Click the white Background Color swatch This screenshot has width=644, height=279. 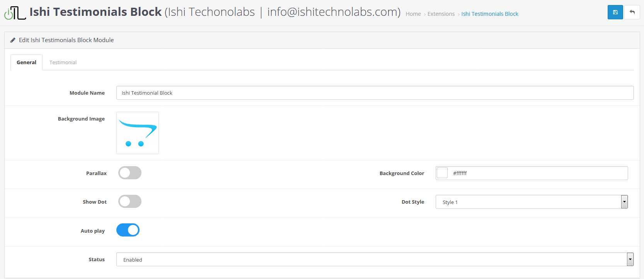[x=442, y=173]
